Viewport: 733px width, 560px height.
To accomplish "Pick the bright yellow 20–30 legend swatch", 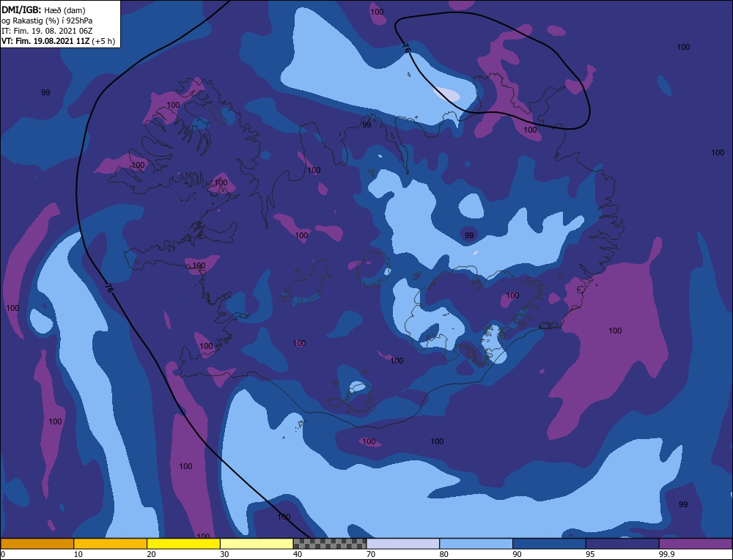I will point(183,544).
